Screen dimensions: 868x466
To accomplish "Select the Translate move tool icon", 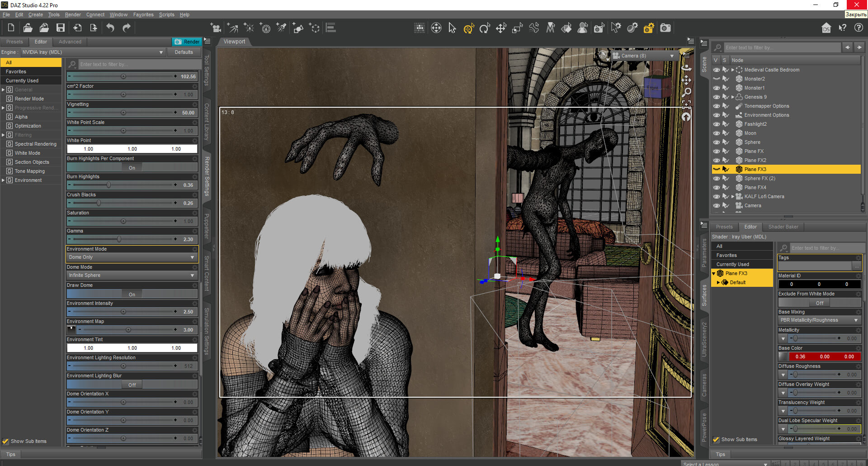I will 501,29.
